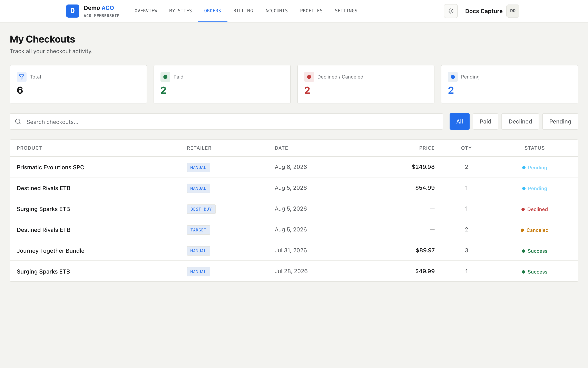Go to the Settings tab

click(346, 11)
